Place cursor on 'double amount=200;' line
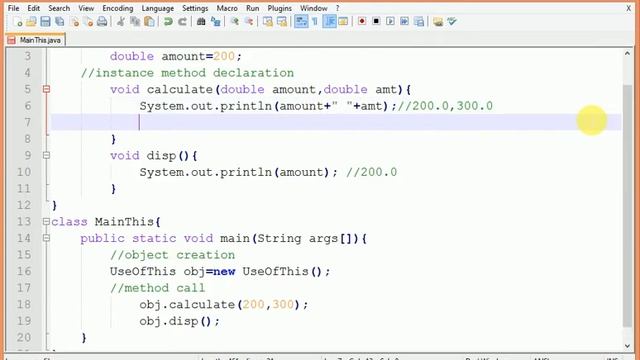 176,56
